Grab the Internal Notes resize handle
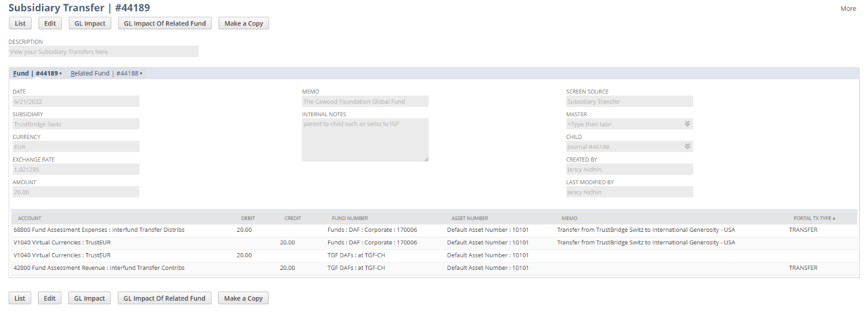The image size is (868, 322). (x=426, y=159)
